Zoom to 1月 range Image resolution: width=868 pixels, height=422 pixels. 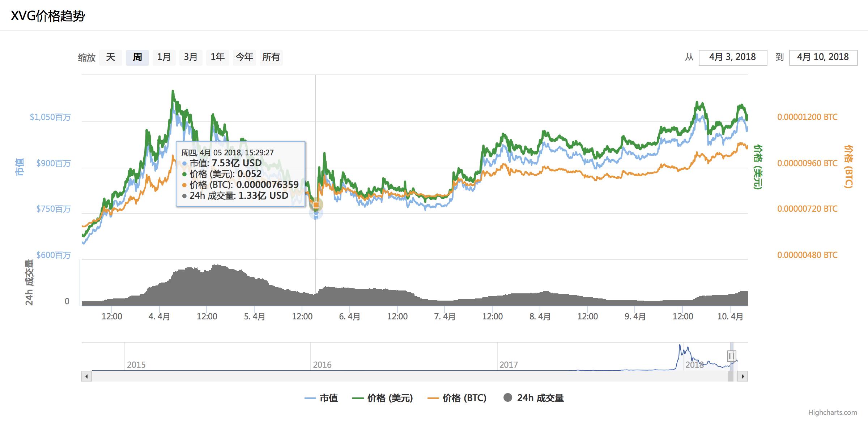[x=164, y=57]
